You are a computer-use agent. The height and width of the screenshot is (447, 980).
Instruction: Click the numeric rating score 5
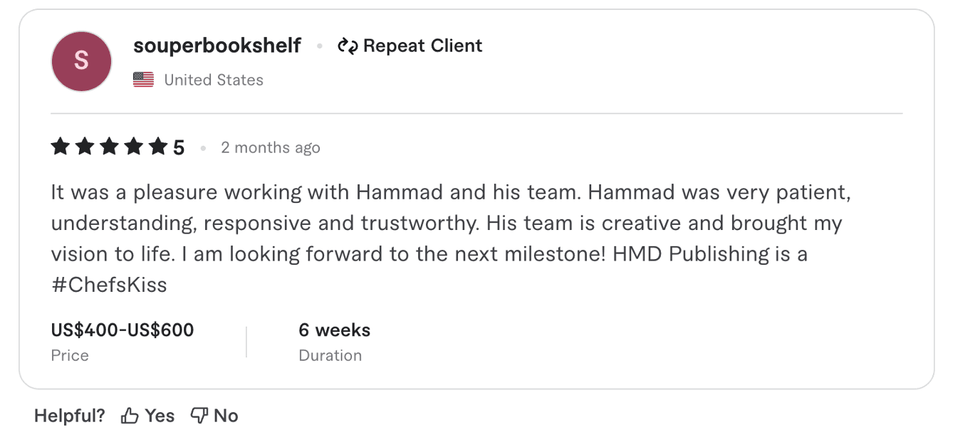179,147
